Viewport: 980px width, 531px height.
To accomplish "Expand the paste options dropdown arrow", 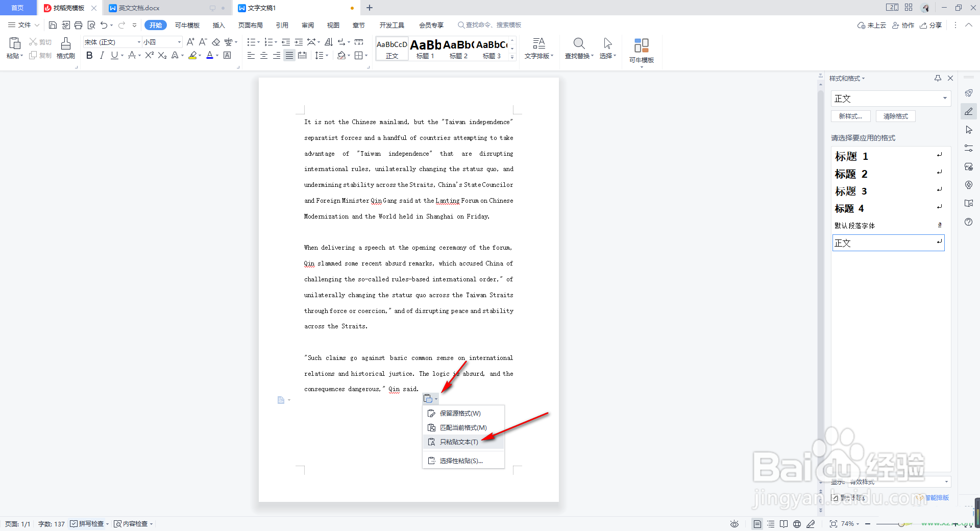I will (435, 399).
